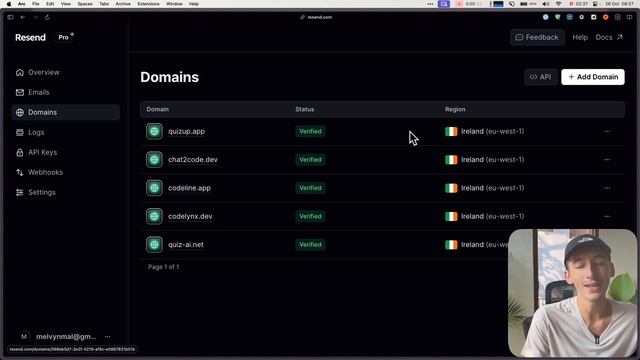Viewport: 640px width, 360px height.
Task: Open the Apple menu
Action: tap(9, 4)
